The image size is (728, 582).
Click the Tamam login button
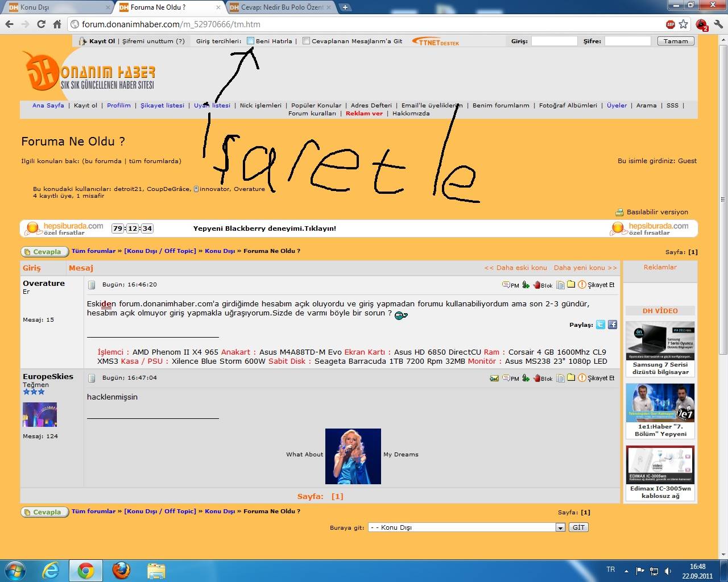676,41
